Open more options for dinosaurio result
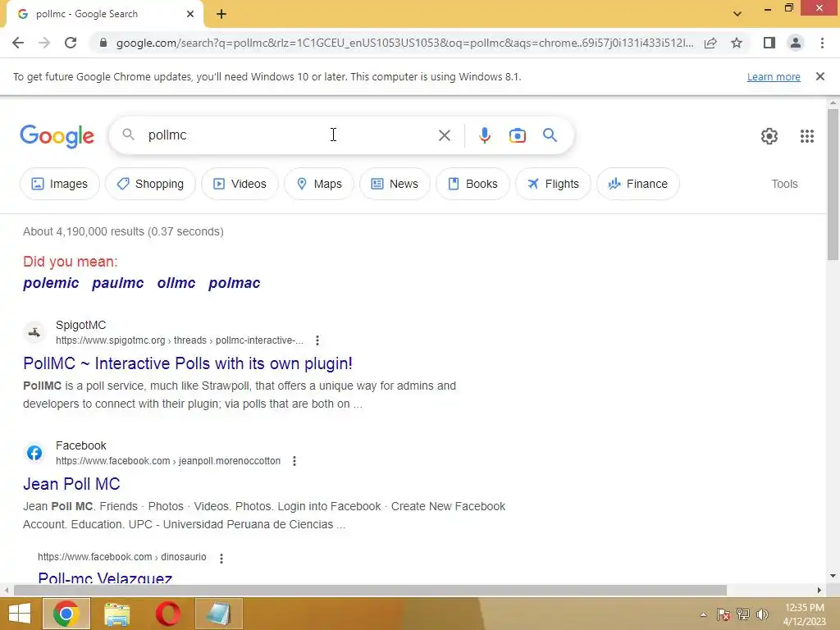 (x=221, y=558)
